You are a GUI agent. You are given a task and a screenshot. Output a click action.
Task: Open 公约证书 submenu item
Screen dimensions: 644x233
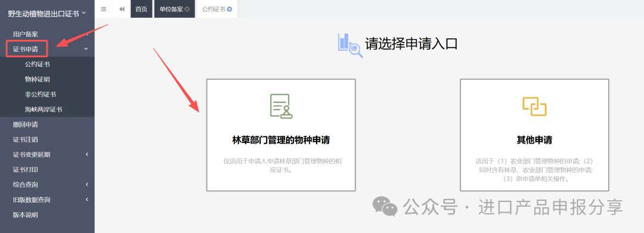38,64
